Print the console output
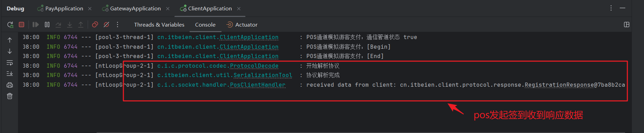Image resolution: width=644 pixels, height=133 pixels. 10,85
